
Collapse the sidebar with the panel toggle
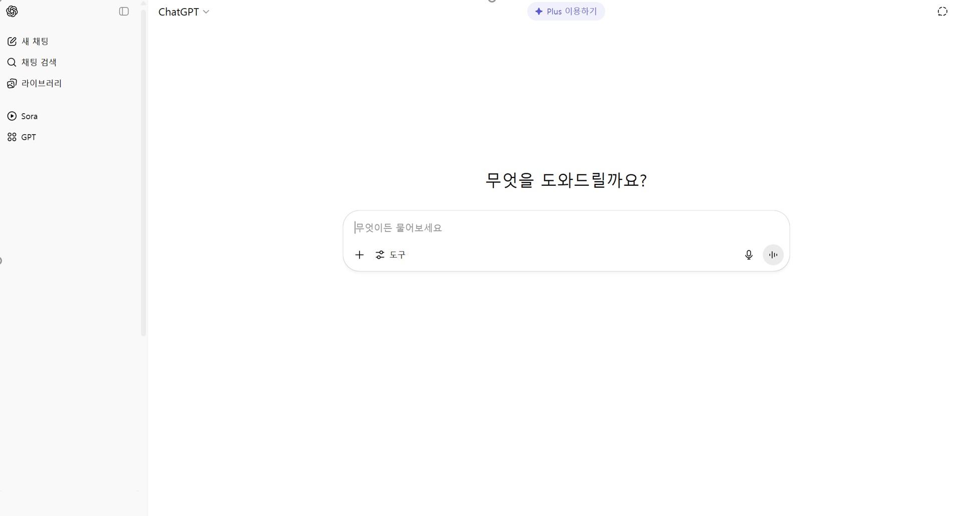coord(123,11)
